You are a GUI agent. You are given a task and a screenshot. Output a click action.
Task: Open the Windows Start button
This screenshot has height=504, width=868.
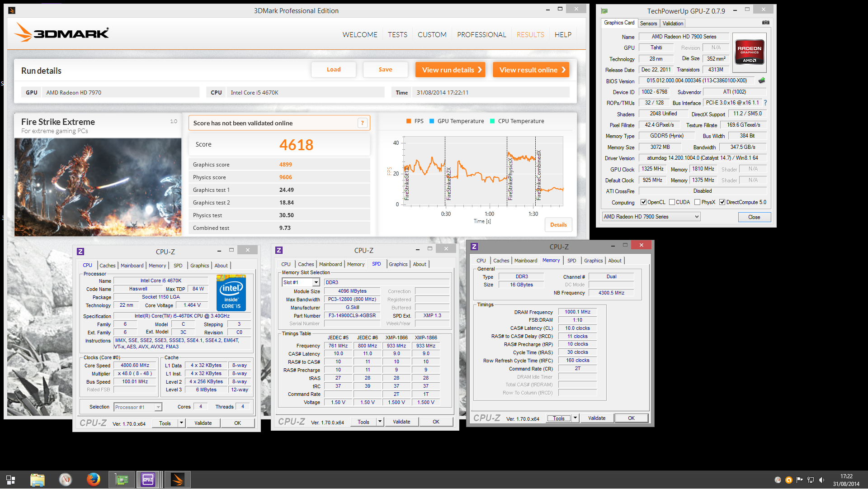[10, 480]
